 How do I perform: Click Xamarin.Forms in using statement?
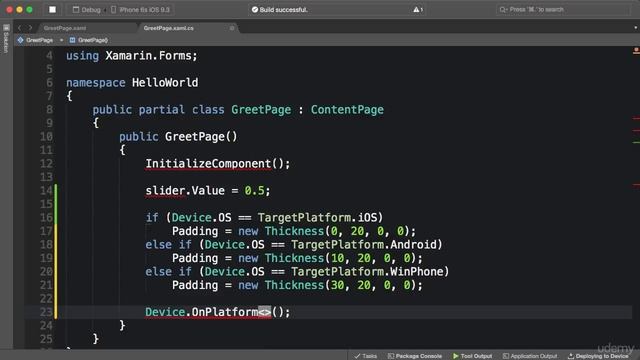[x=149, y=56]
